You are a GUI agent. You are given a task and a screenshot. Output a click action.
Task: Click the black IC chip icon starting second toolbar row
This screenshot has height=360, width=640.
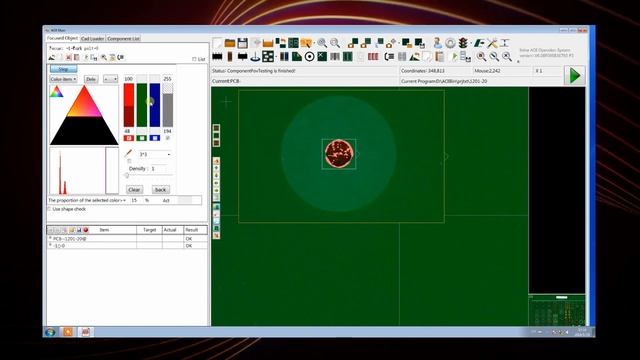pos(218,57)
